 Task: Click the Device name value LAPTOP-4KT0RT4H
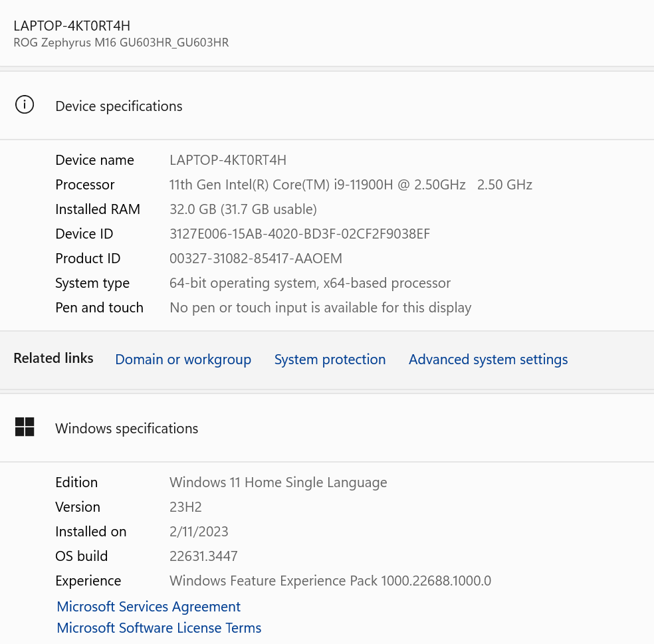tap(228, 160)
